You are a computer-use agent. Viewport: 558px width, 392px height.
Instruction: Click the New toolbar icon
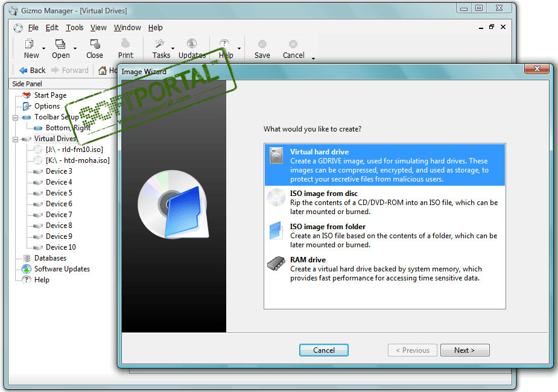29,44
